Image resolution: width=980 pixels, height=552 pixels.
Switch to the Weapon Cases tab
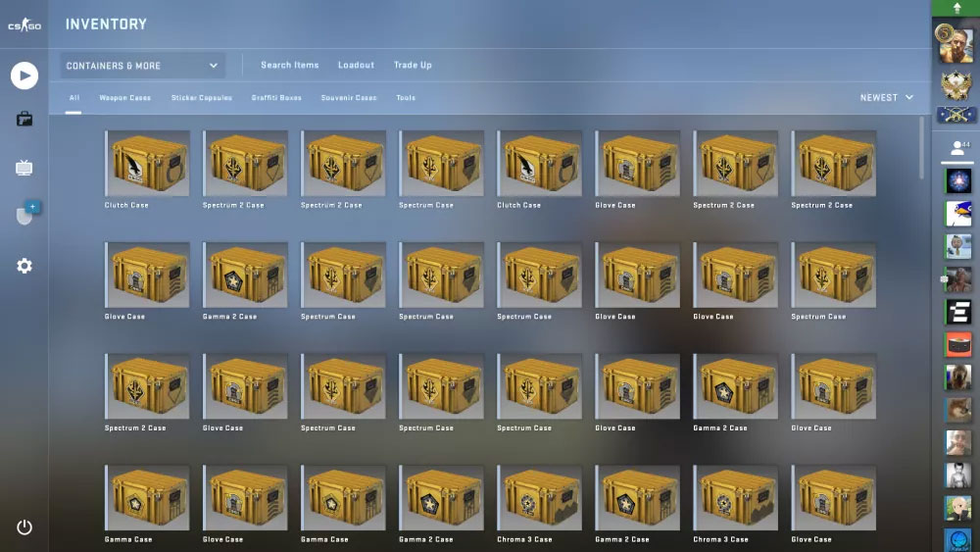125,98
